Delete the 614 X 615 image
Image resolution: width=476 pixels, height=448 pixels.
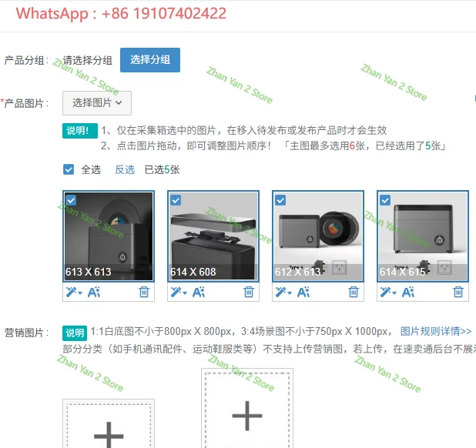(x=458, y=292)
